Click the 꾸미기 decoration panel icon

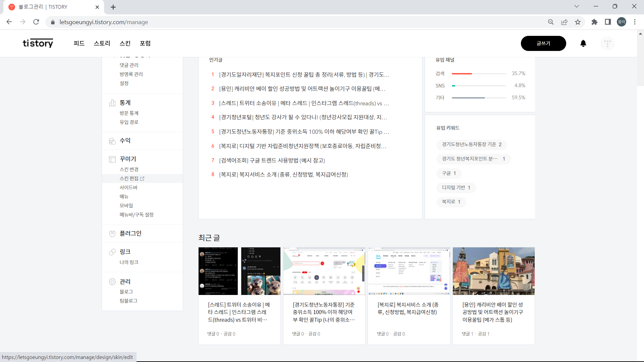(112, 159)
